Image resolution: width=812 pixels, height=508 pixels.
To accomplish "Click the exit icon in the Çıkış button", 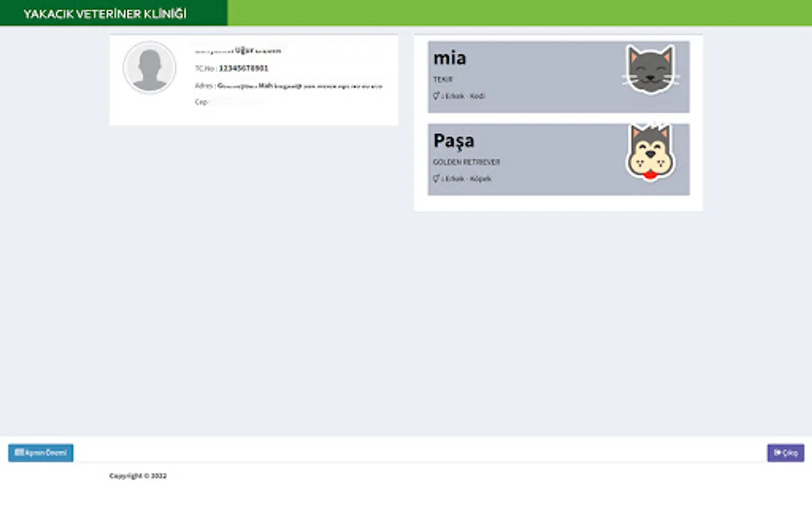I will coord(778,453).
